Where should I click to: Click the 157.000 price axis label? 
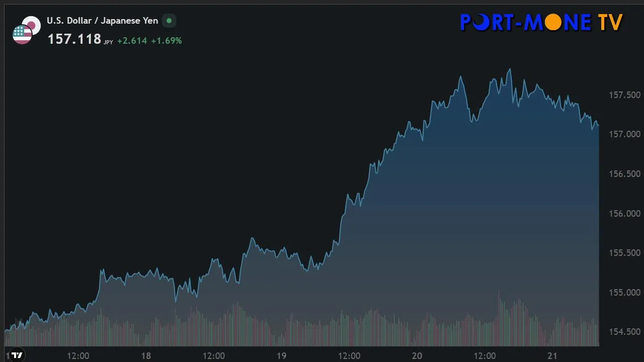[x=624, y=134]
